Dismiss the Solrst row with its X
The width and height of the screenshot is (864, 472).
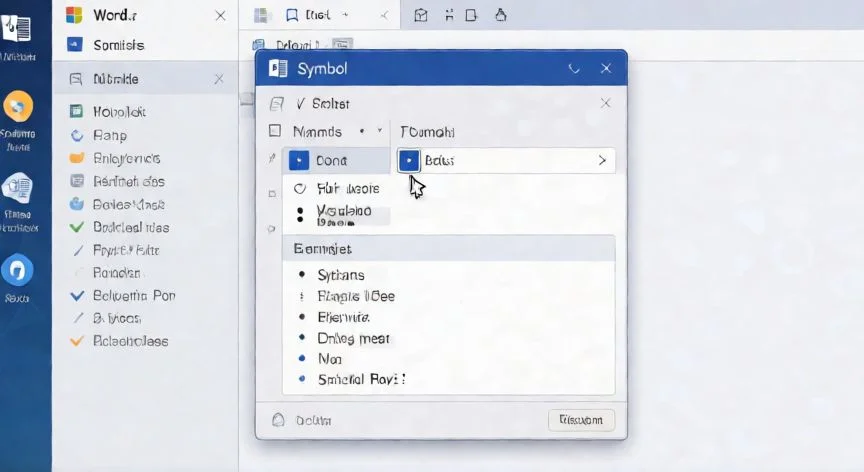click(x=605, y=103)
